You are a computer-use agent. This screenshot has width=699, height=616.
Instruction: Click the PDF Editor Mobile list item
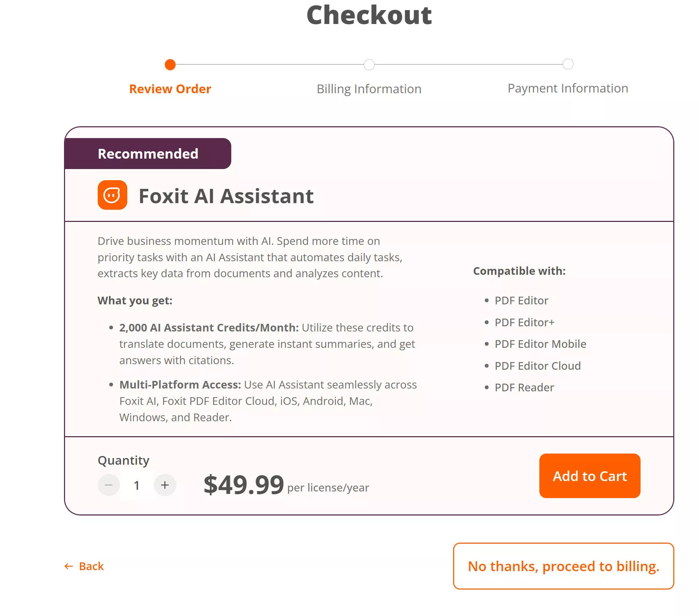point(540,344)
